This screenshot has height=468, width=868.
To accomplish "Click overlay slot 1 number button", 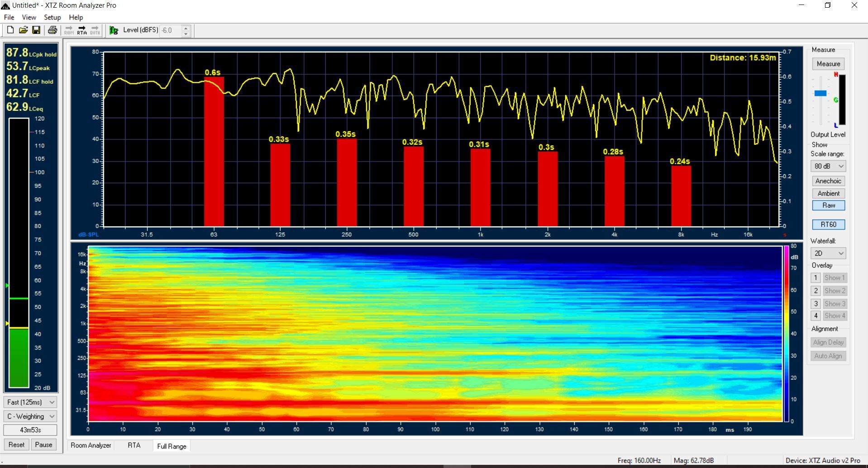I will [x=816, y=278].
